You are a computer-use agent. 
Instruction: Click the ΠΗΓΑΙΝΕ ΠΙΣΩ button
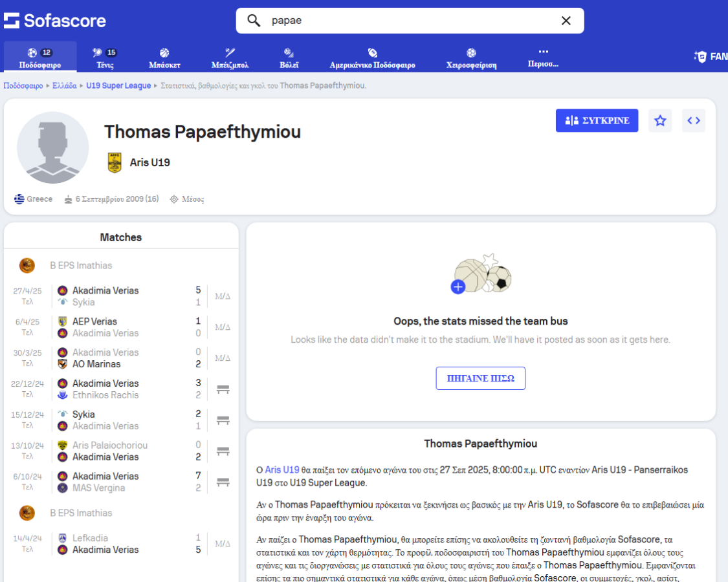pyautogui.click(x=481, y=378)
